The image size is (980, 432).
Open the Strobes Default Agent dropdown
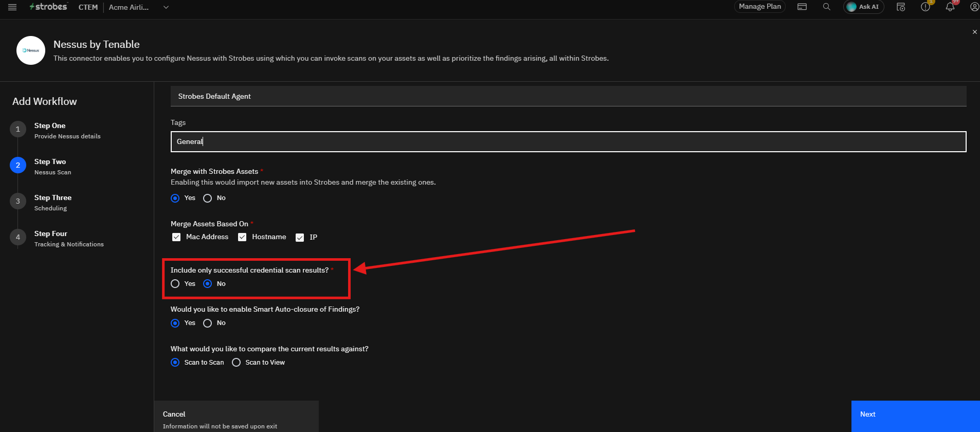(x=569, y=96)
